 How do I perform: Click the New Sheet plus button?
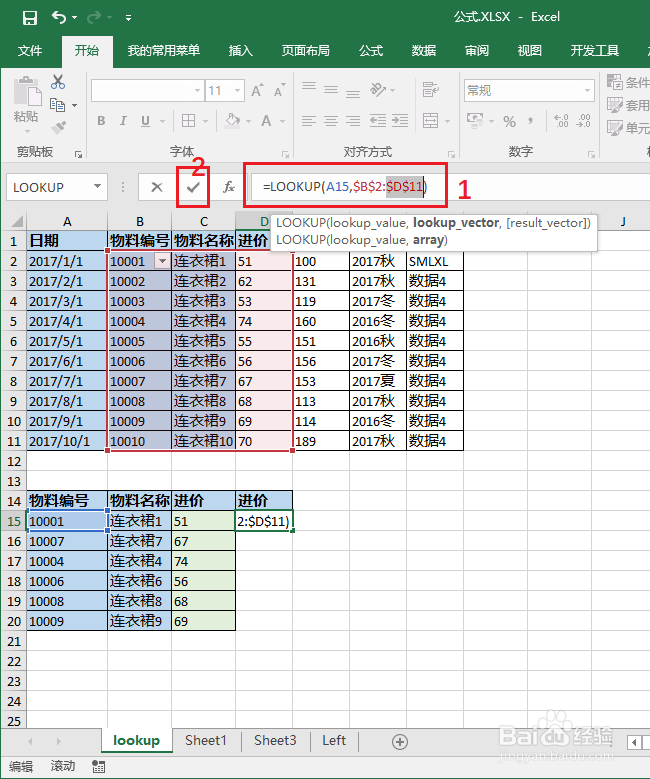400,742
